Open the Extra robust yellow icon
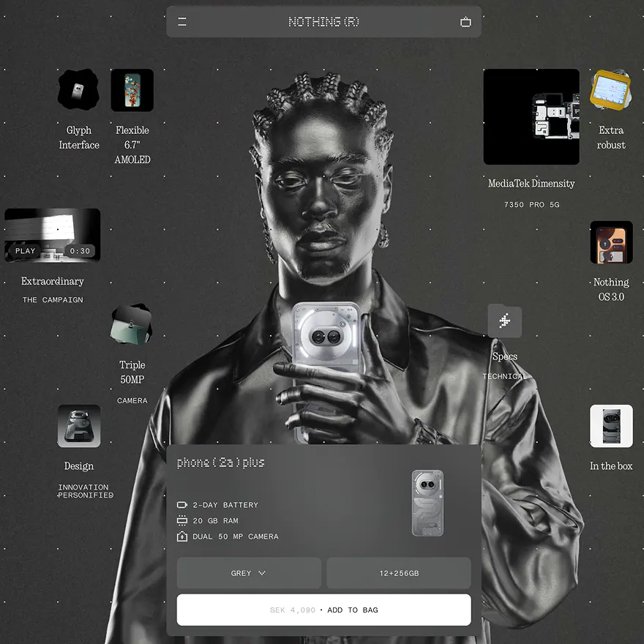Viewport: 644px width, 644px height. coord(611,90)
